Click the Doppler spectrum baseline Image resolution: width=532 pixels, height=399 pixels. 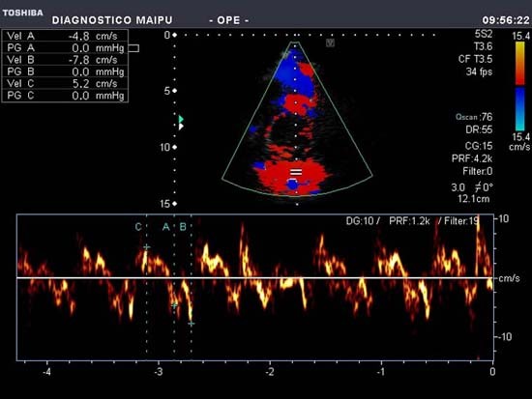pos(254,278)
